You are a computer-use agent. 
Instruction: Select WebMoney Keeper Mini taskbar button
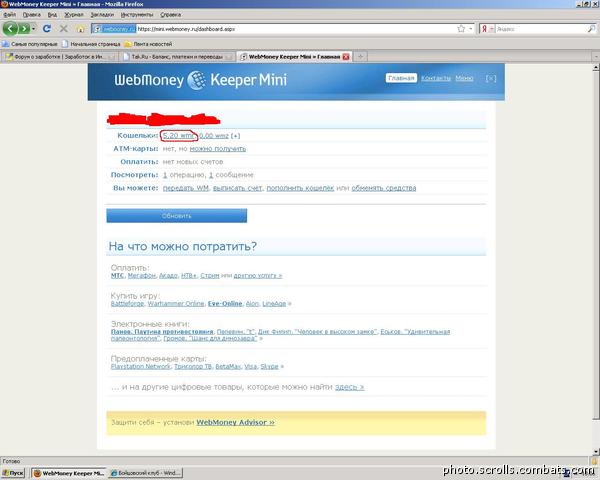click(x=69, y=473)
